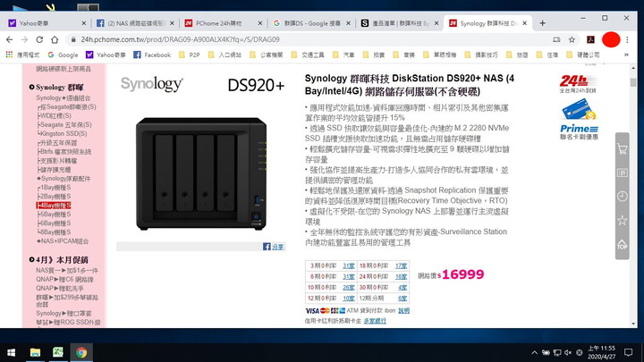Share the product via Facebook 分享 icon
644x362 pixels.
click(x=273, y=247)
